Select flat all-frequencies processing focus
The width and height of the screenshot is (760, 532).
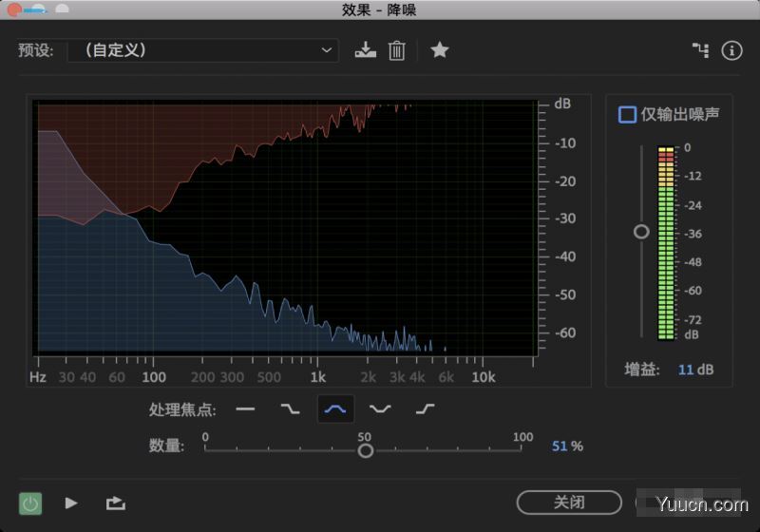pyautogui.click(x=245, y=408)
